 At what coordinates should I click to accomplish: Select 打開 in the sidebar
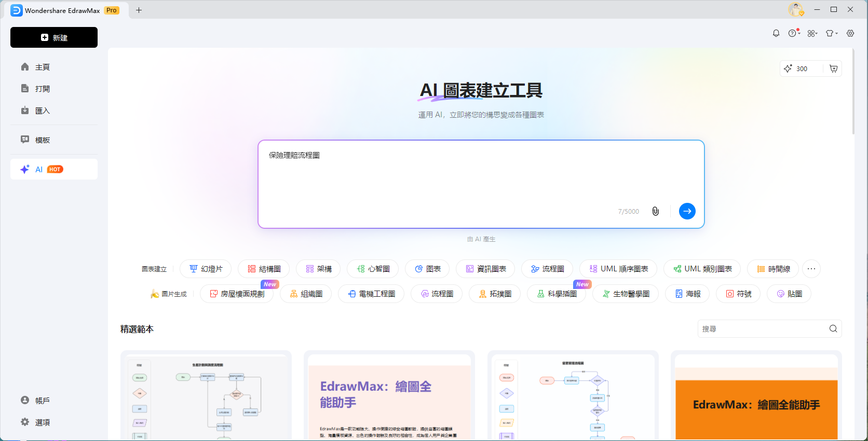coord(54,89)
